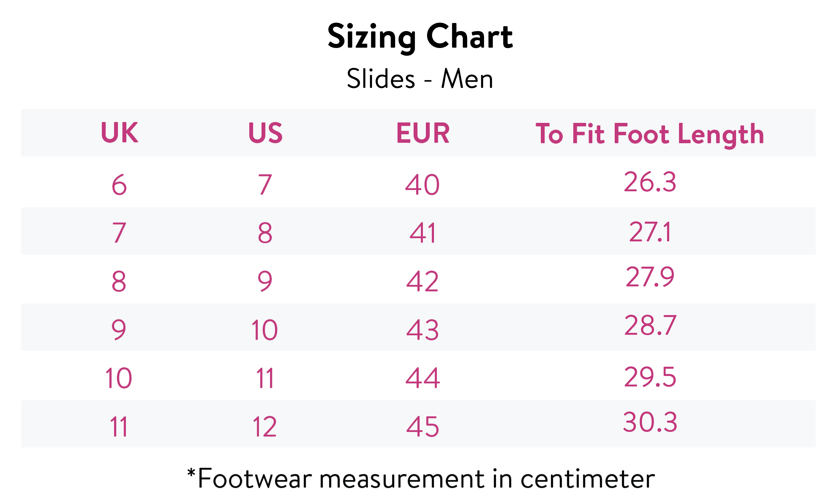The image size is (838, 504).
Task: Select the US column header
Action: [265, 133]
